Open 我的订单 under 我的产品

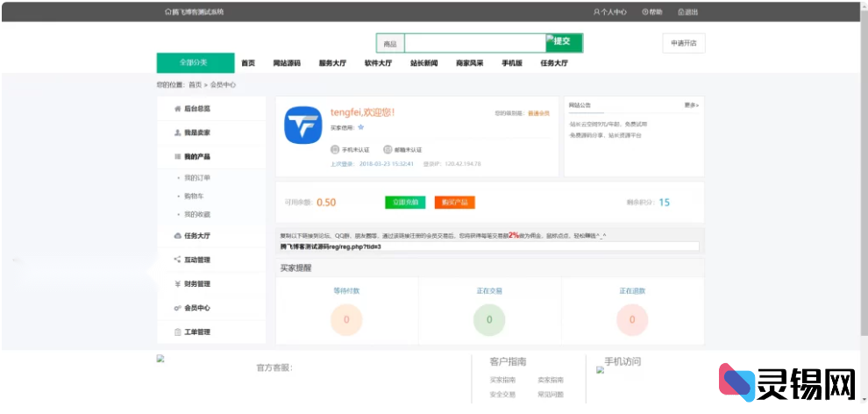(x=197, y=178)
